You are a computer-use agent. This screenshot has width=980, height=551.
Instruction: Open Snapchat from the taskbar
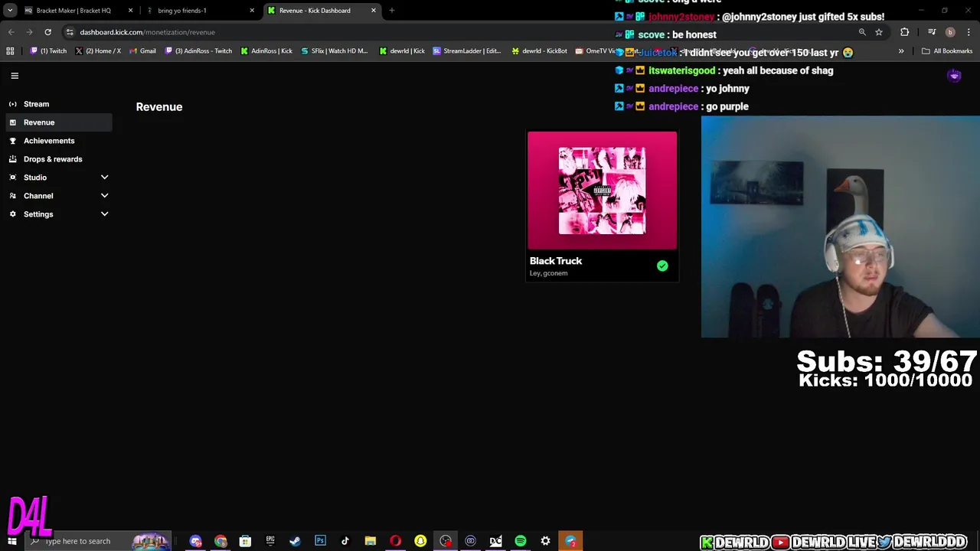click(420, 541)
